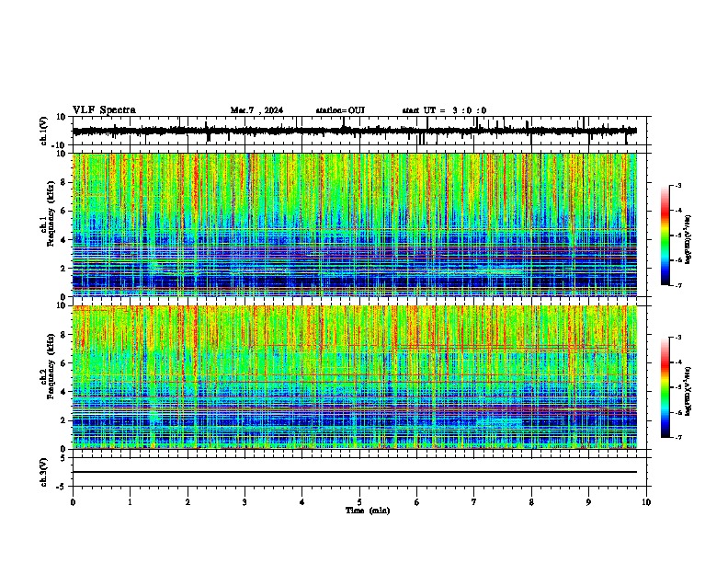Click the "start UT = 3 : 0 : 0" text
Image resolution: width=728 pixels, height=563 pixels.
point(444,110)
